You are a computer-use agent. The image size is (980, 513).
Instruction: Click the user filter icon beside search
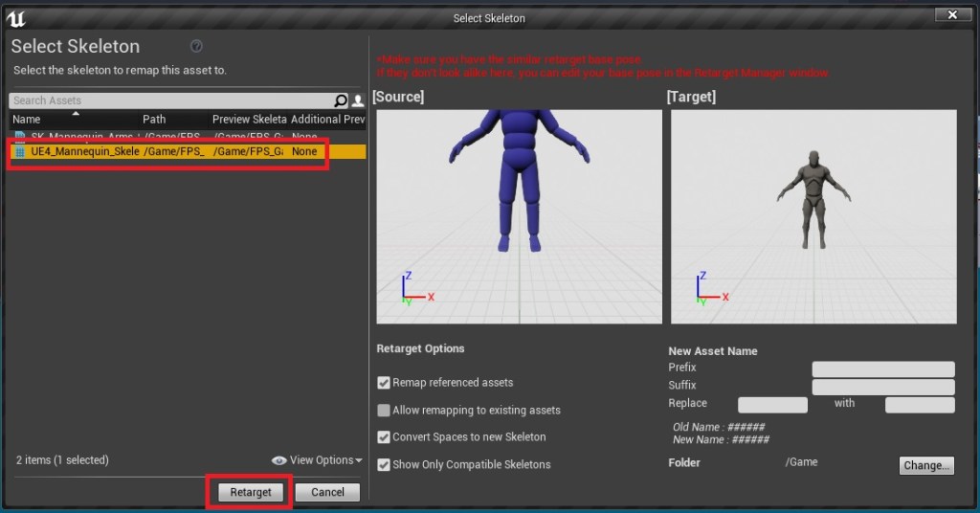(358, 100)
